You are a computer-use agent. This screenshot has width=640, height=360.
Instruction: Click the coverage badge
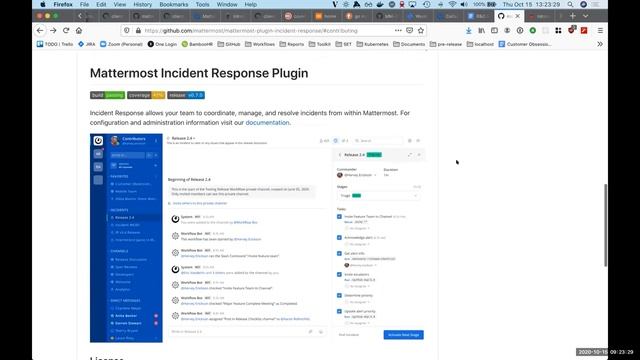tap(146, 95)
